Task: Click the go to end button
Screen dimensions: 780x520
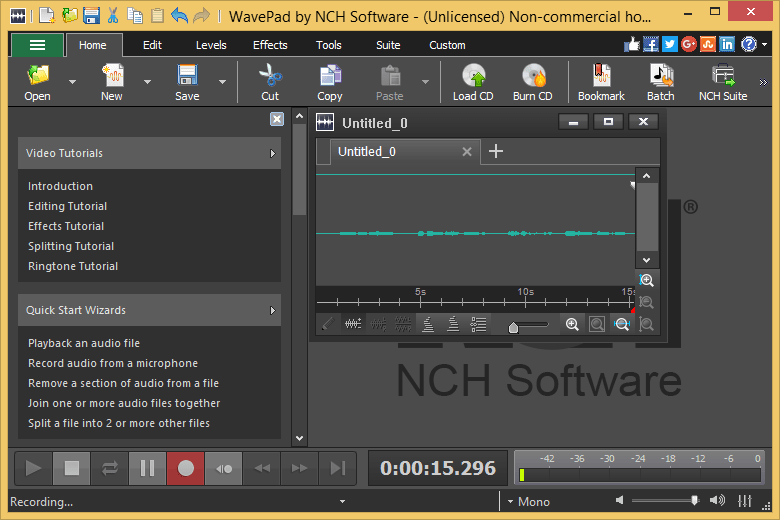Action: pos(338,468)
